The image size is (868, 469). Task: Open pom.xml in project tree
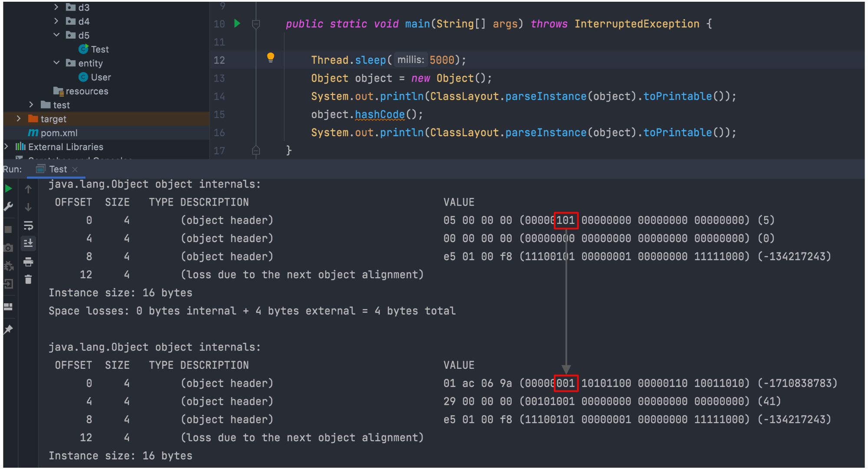[x=59, y=133]
